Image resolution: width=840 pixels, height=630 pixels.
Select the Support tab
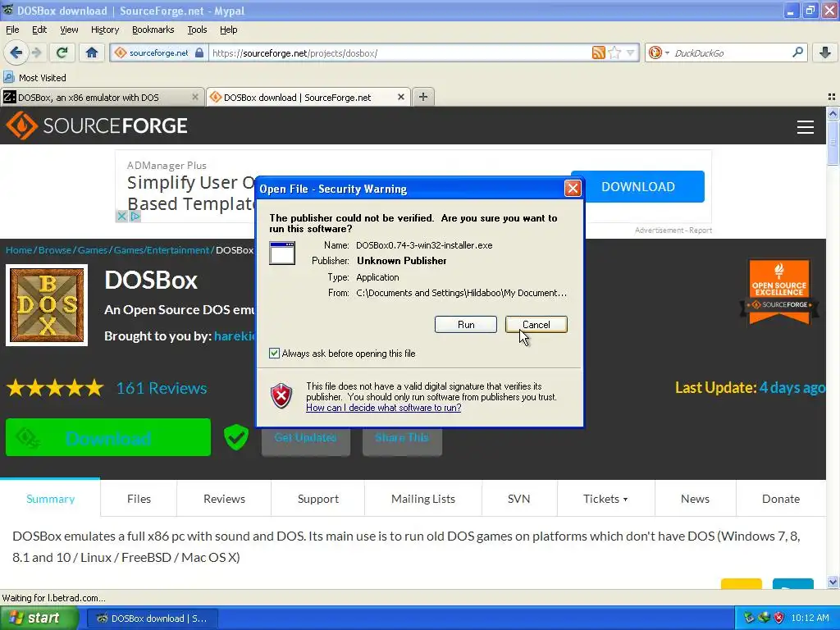click(x=318, y=499)
